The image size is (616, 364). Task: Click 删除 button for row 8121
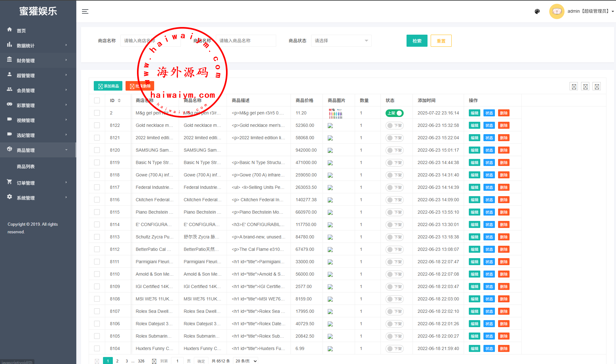[503, 138]
